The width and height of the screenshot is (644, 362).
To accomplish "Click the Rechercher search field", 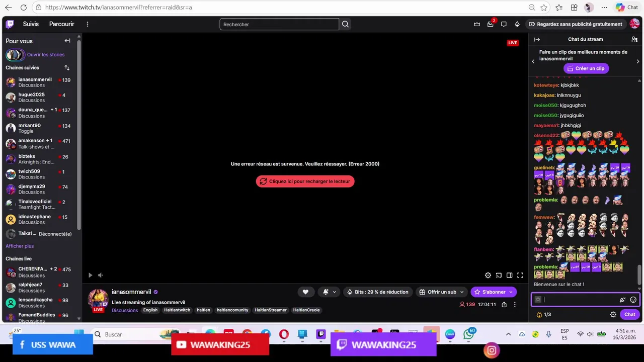I will pyautogui.click(x=279, y=24).
